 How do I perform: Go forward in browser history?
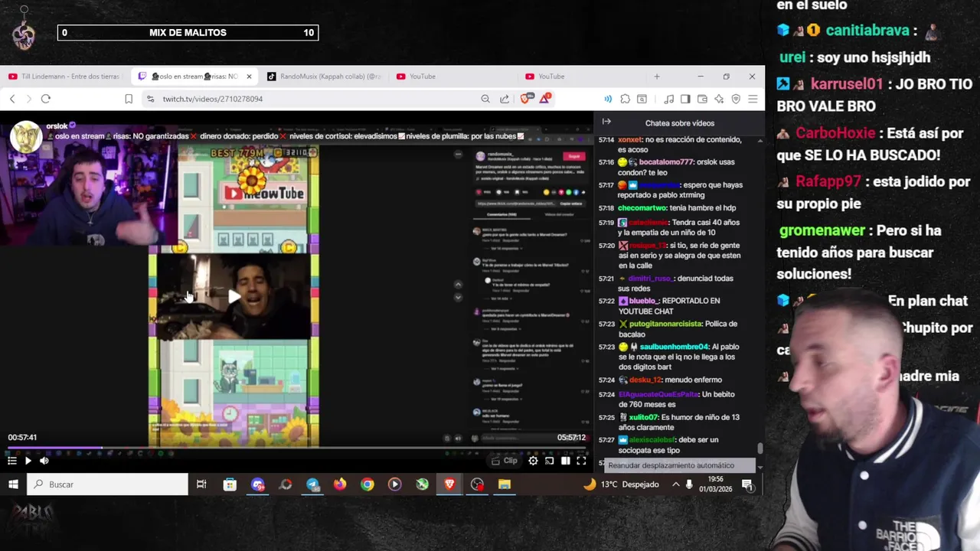click(x=29, y=99)
